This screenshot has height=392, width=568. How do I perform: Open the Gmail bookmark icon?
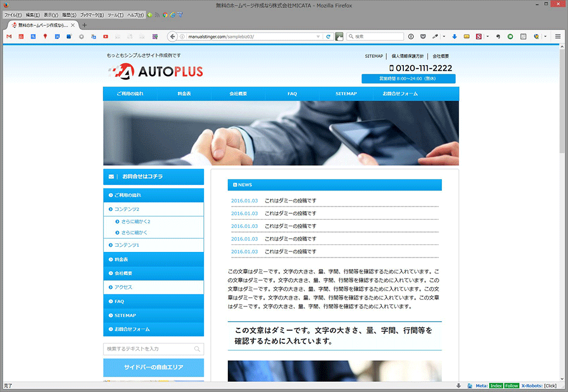(9, 36)
